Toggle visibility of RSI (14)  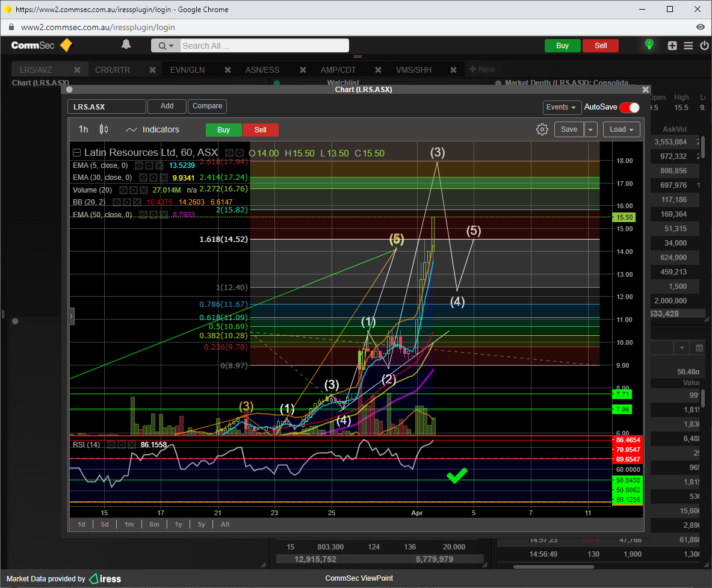click(x=111, y=445)
